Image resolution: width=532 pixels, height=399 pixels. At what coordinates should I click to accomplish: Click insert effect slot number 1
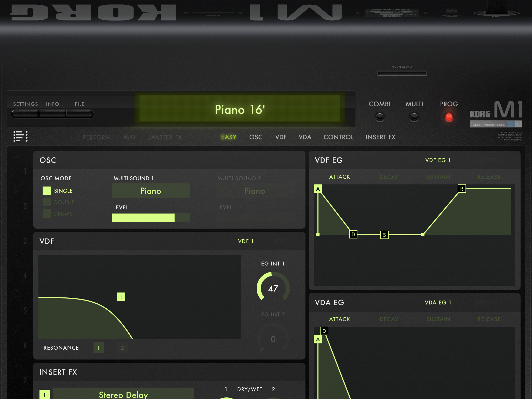pyautogui.click(x=45, y=394)
